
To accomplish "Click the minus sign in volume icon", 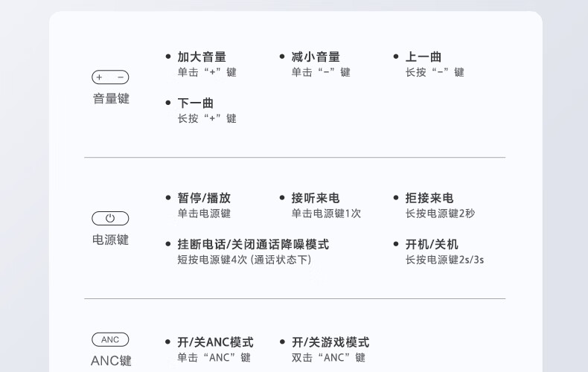I will pyautogui.click(x=121, y=77).
